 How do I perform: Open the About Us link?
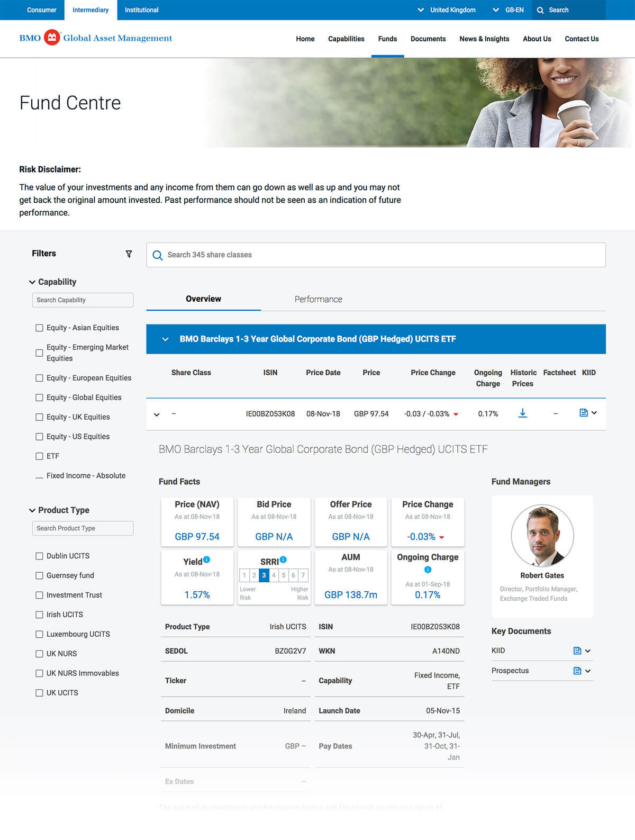point(537,39)
